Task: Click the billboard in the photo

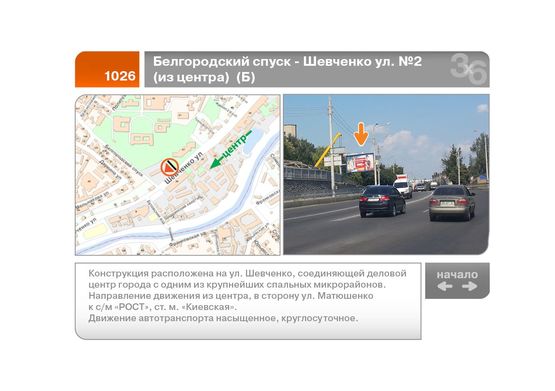Action: point(360,162)
